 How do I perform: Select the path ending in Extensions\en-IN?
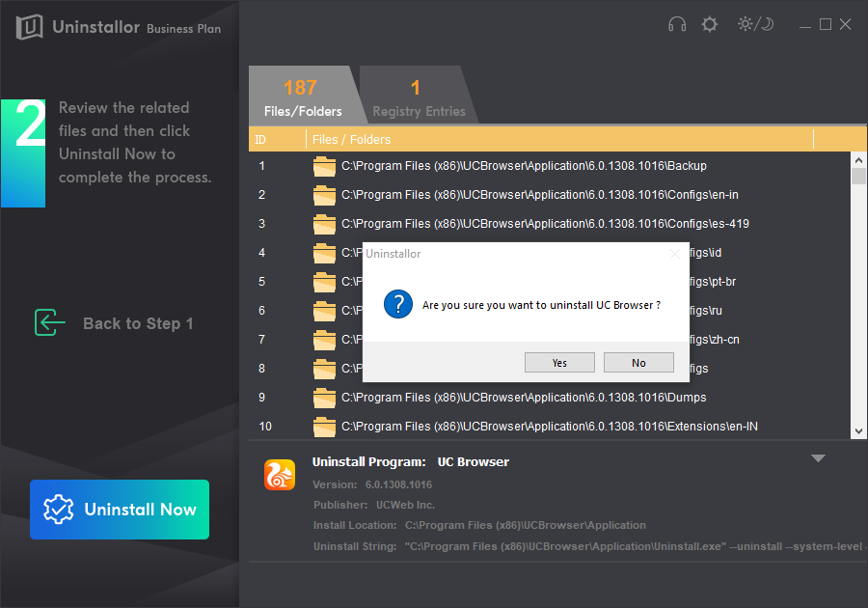click(550, 426)
